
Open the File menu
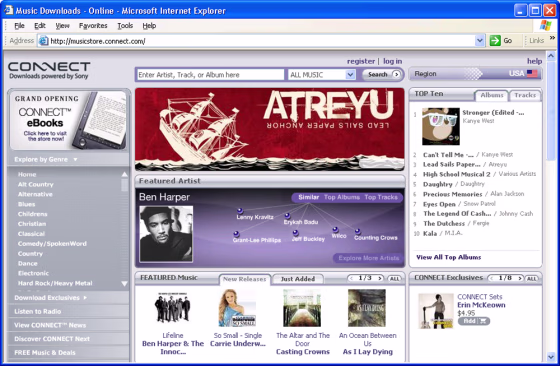point(19,26)
